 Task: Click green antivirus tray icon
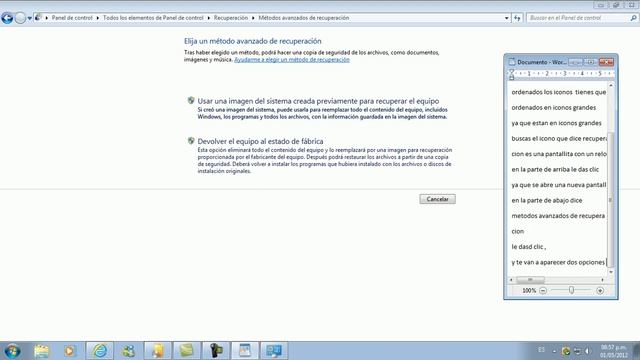(566, 351)
